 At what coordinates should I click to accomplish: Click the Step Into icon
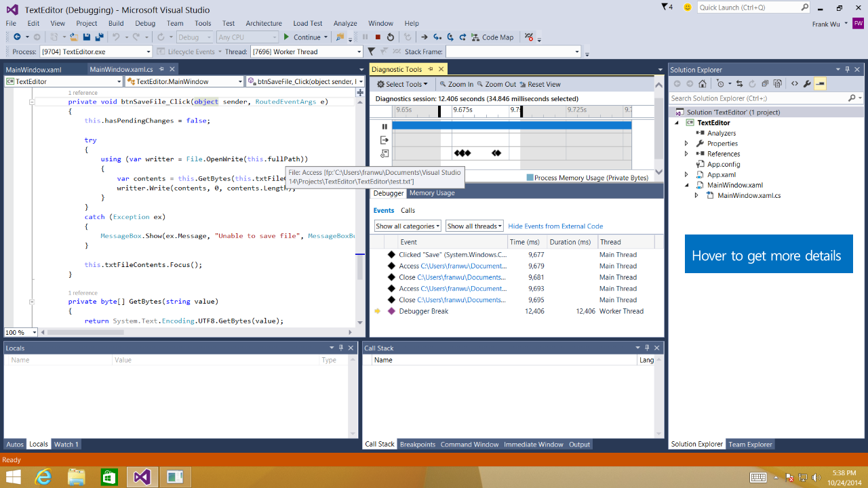coord(437,37)
